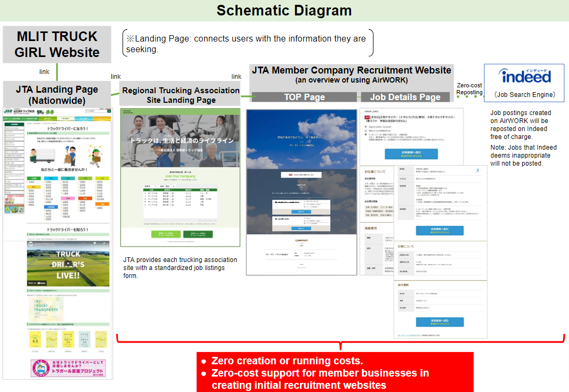This screenshot has width=569, height=392.
Task: Click the middle blue apply button on Job Details
Action: (x=440, y=230)
